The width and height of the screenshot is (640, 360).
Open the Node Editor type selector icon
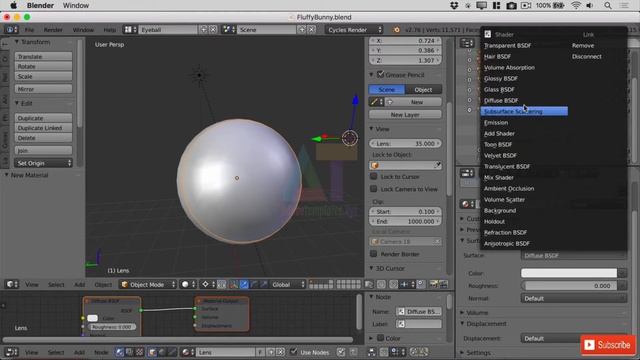tap(12, 352)
